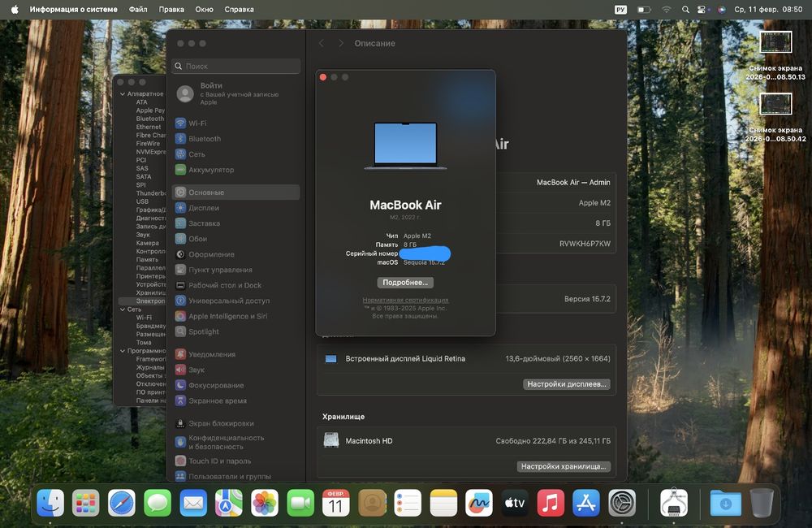Click the Подробнее… button
The height and width of the screenshot is (528, 812).
pos(405,283)
